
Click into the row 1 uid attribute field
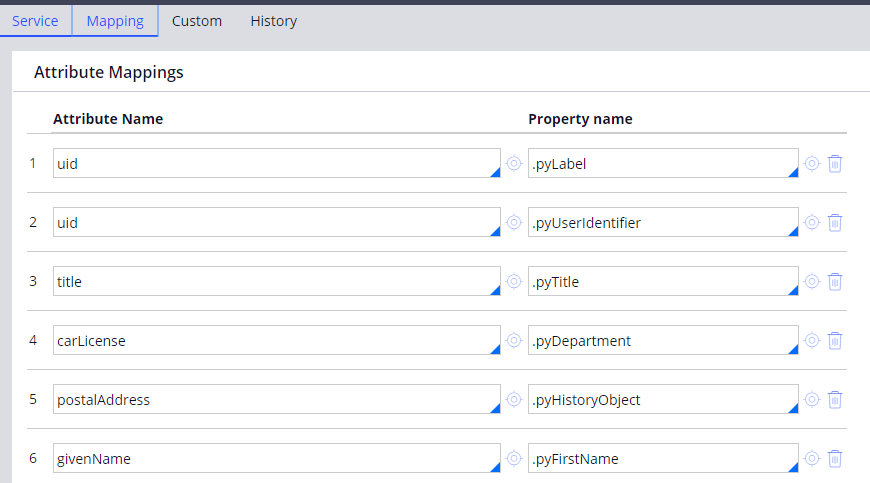(276, 163)
